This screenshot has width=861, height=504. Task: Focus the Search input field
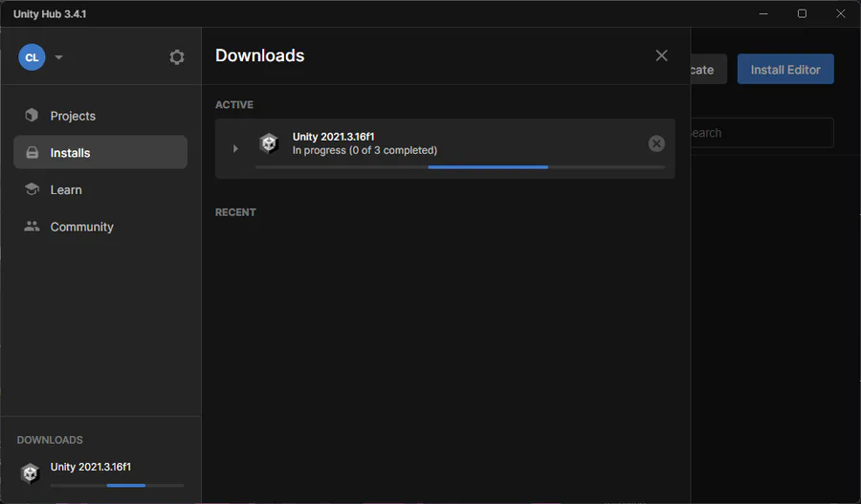click(x=762, y=133)
